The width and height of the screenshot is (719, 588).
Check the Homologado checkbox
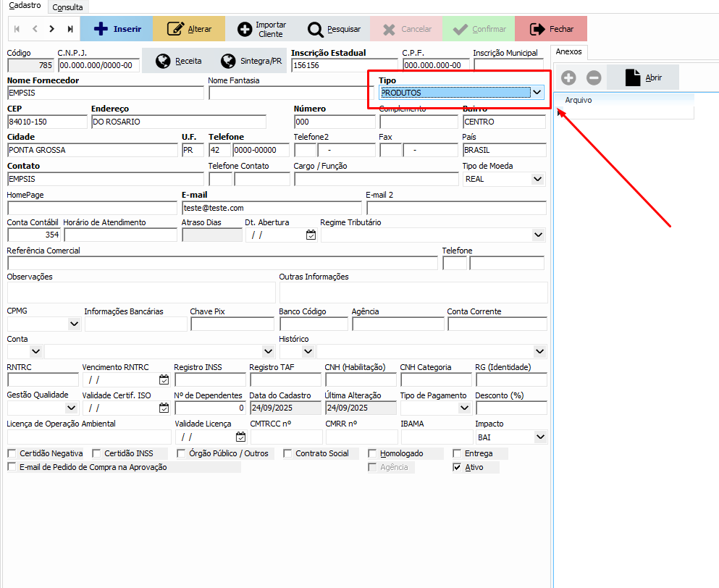pyautogui.click(x=373, y=453)
